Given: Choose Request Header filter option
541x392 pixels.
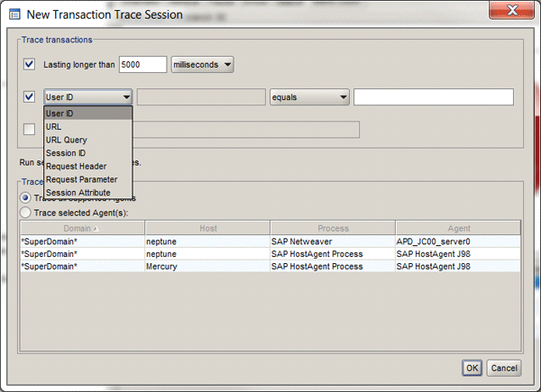Looking at the screenshot, I should click(76, 166).
